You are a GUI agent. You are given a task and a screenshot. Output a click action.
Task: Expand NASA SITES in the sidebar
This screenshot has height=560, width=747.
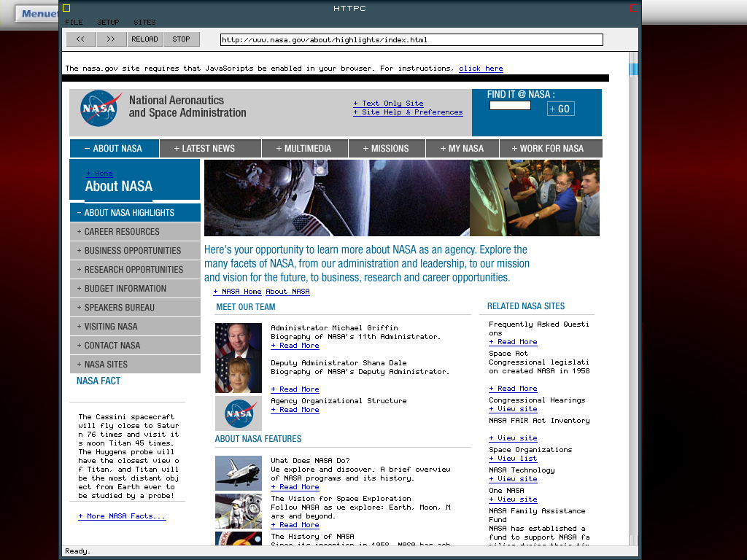click(x=135, y=365)
